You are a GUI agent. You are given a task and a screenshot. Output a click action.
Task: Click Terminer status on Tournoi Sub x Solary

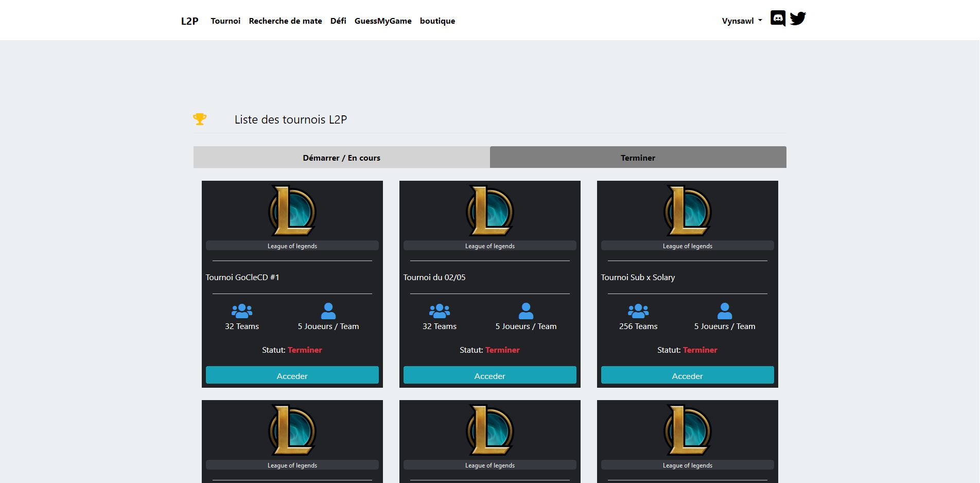(700, 350)
